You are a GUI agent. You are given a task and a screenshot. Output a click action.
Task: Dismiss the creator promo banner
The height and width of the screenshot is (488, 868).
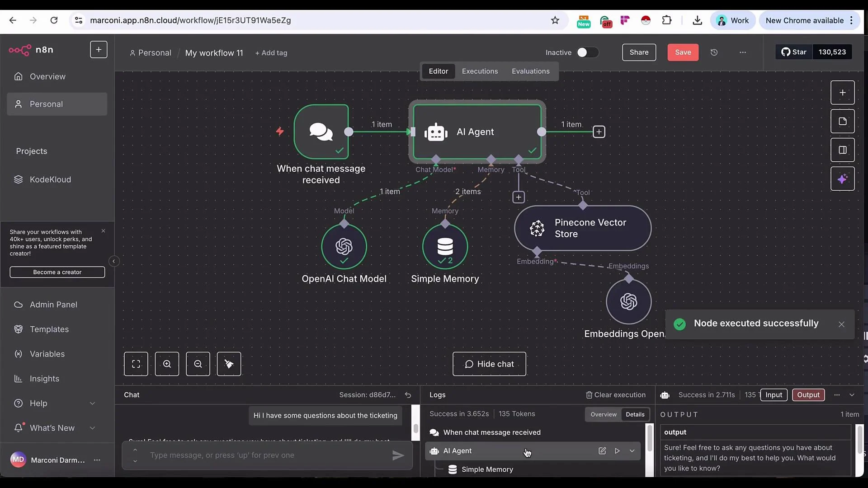click(x=103, y=231)
